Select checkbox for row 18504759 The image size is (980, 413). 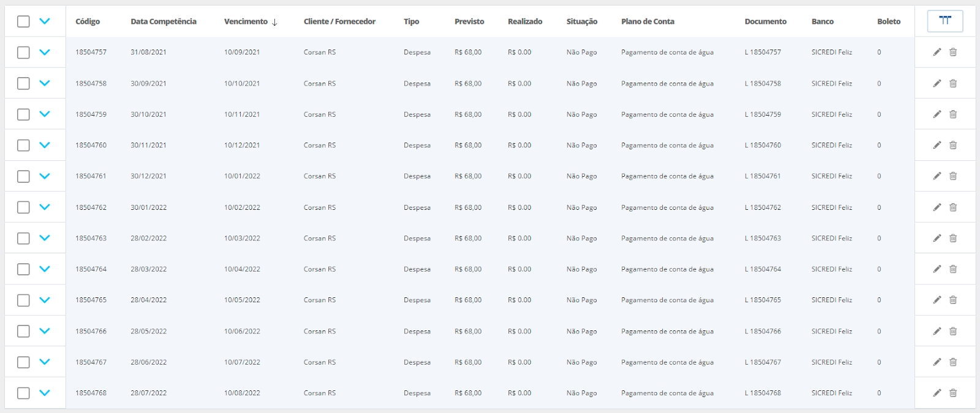point(23,114)
